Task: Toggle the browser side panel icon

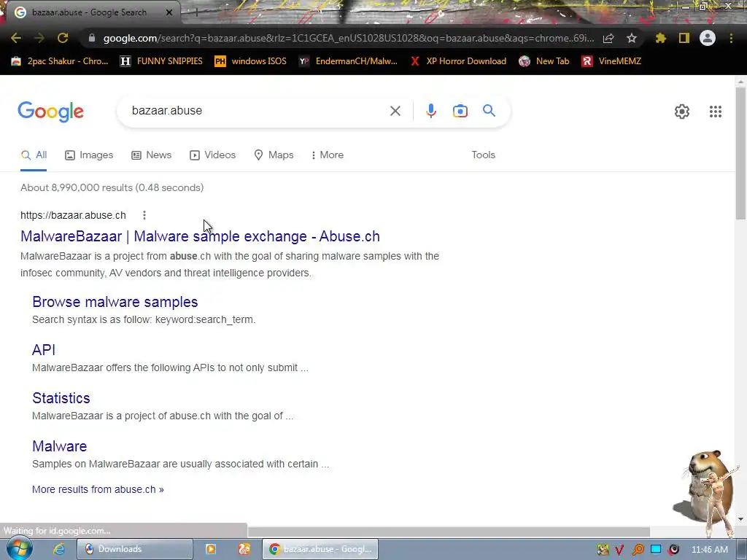Action: (684, 38)
